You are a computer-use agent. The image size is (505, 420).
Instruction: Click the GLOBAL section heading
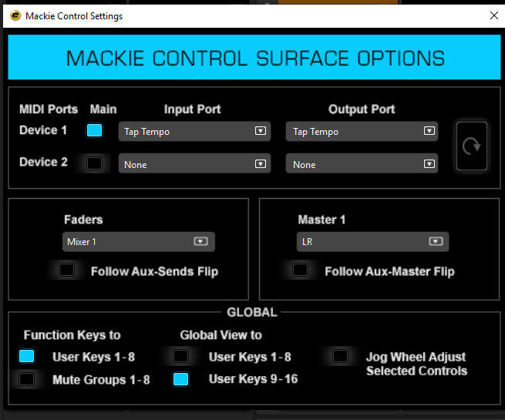click(252, 312)
